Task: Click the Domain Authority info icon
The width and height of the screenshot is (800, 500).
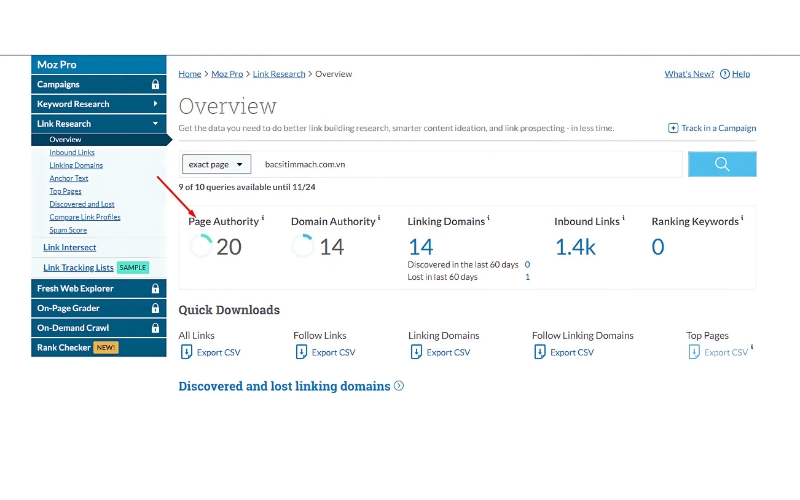Action: click(x=379, y=218)
